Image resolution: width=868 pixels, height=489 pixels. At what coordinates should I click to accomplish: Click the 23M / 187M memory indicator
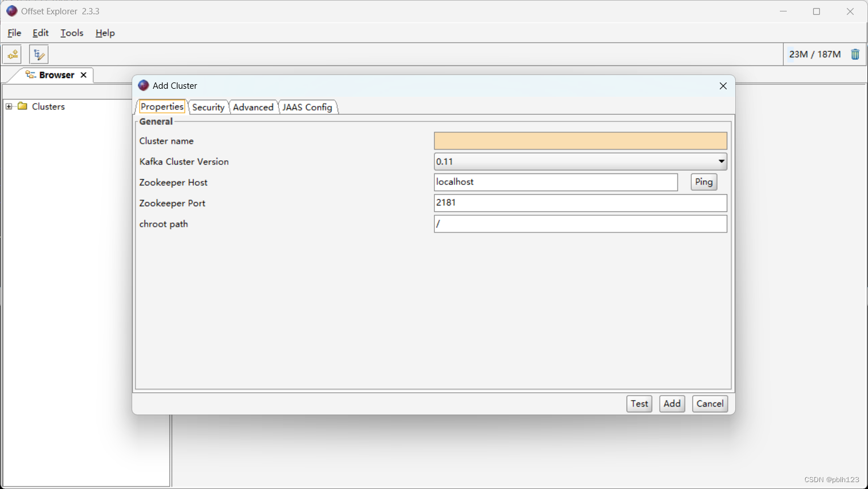[815, 54]
